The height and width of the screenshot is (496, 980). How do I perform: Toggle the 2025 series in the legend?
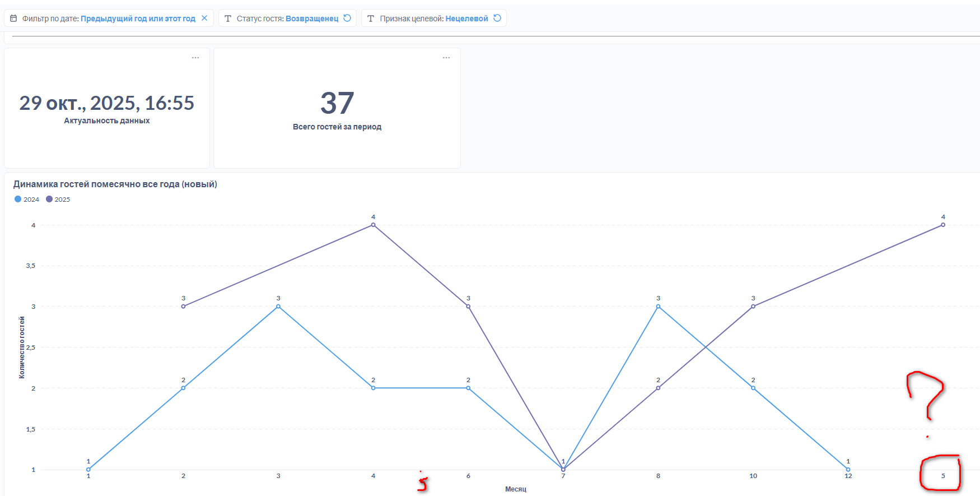pos(58,200)
